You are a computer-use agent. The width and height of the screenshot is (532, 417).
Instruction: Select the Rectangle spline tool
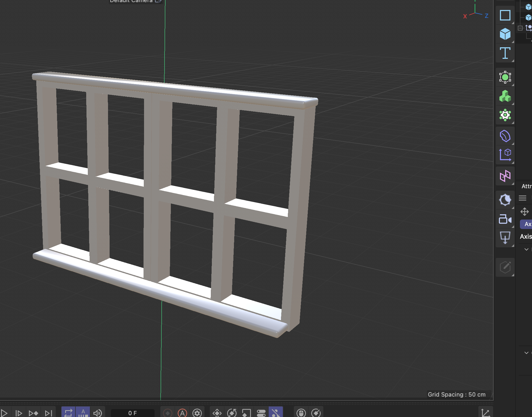(x=505, y=15)
